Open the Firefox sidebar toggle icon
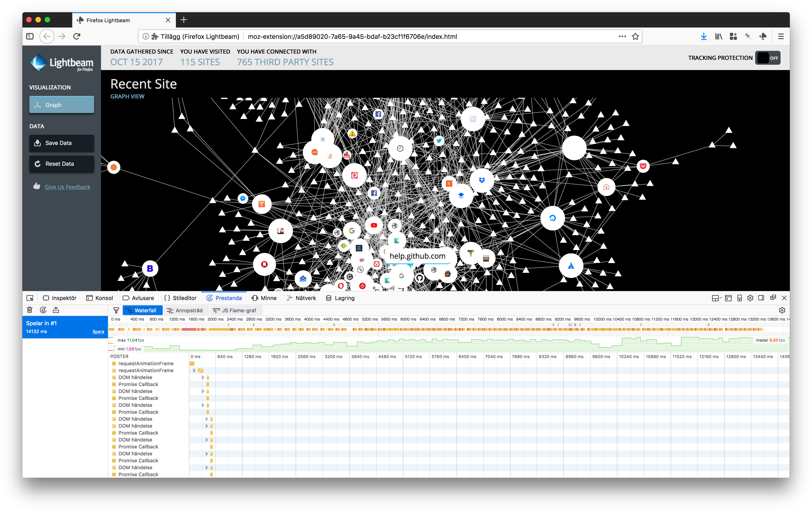Screen dimensions: 812x512 pyautogui.click(x=30, y=36)
